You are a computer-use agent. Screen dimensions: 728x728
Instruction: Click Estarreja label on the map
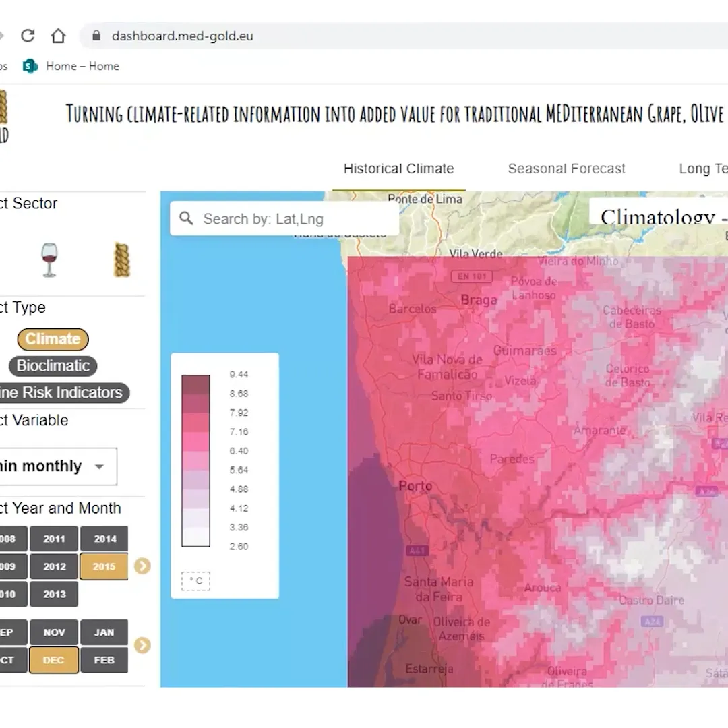click(429, 669)
